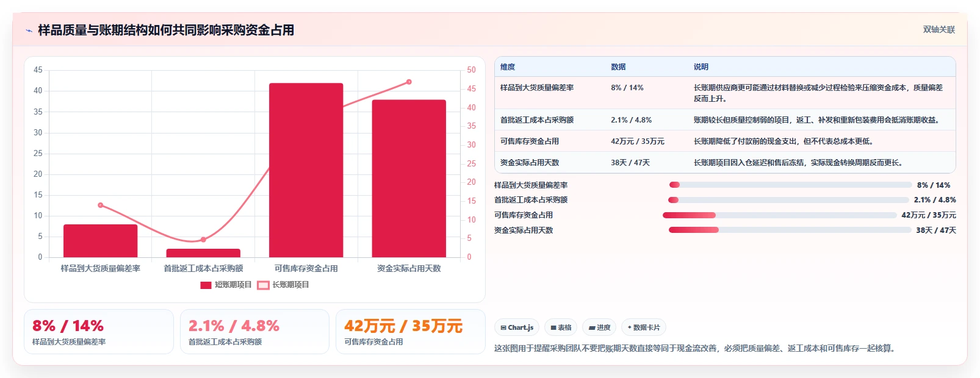The height and width of the screenshot is (378, 980).
Task: Click the 首批返工成本占采购额 progress bar
Action: (788, 200)
